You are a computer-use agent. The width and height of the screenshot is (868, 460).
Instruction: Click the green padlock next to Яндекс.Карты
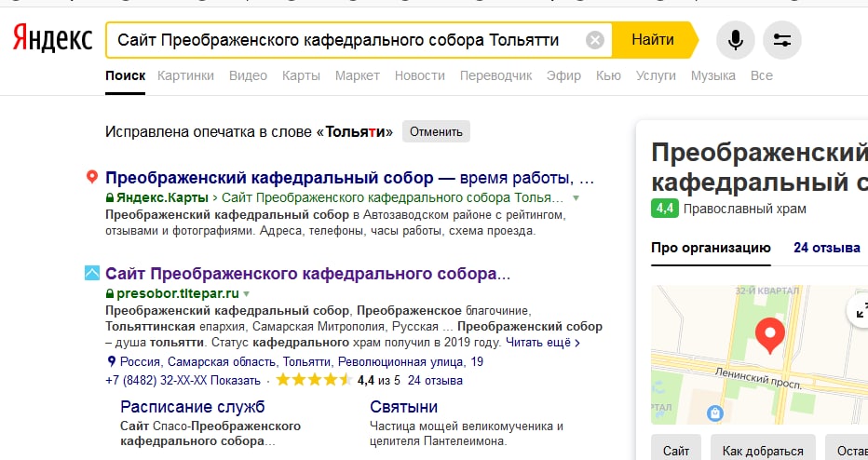(110, 197)
